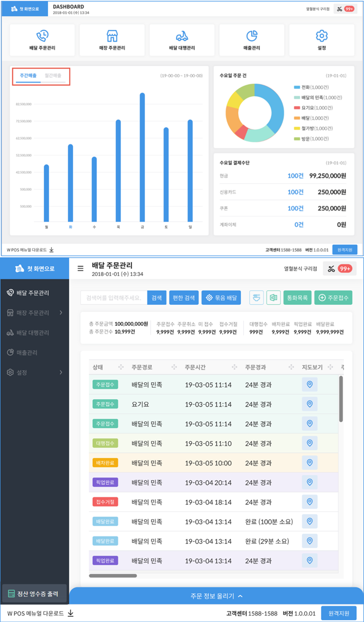Click the mask icon button next to 묶음 배달
Viewport: 364px width, 622px height.
tap(256, 298)
